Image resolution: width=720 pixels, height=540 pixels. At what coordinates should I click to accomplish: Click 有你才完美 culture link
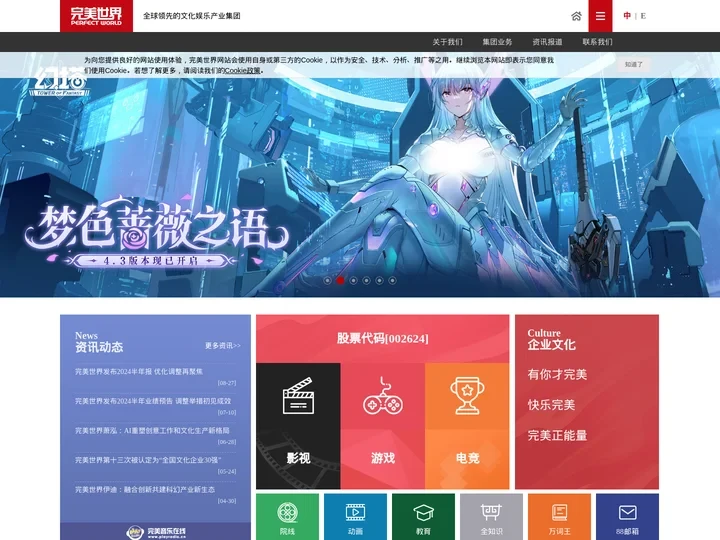557,374
